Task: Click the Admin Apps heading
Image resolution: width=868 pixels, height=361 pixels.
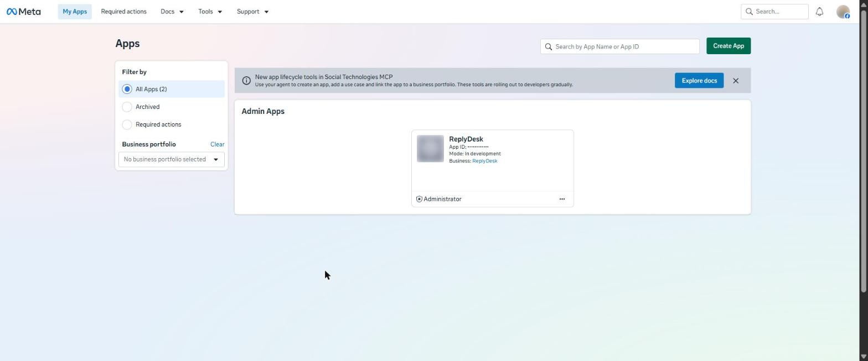Action: pos(263,111)
